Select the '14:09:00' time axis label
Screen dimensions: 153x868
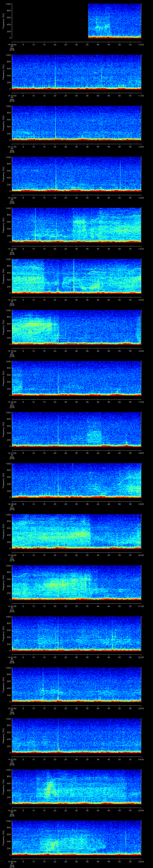(x=12, y=44)
